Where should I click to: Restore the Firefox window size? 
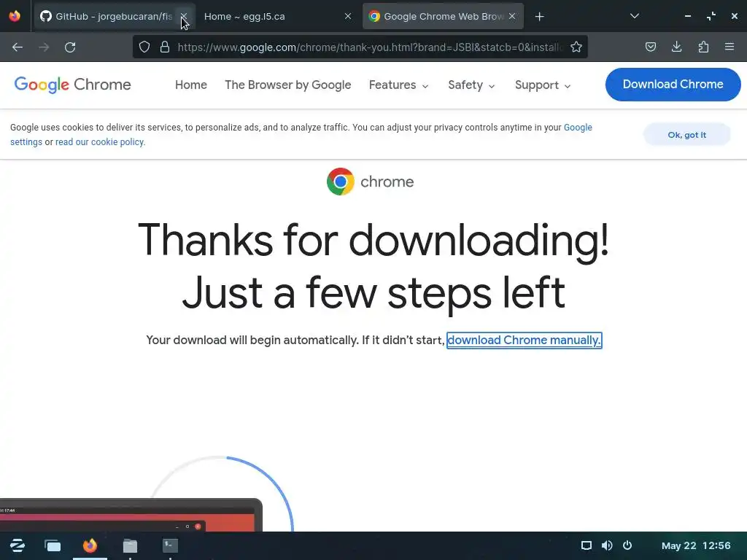point(711,16)
